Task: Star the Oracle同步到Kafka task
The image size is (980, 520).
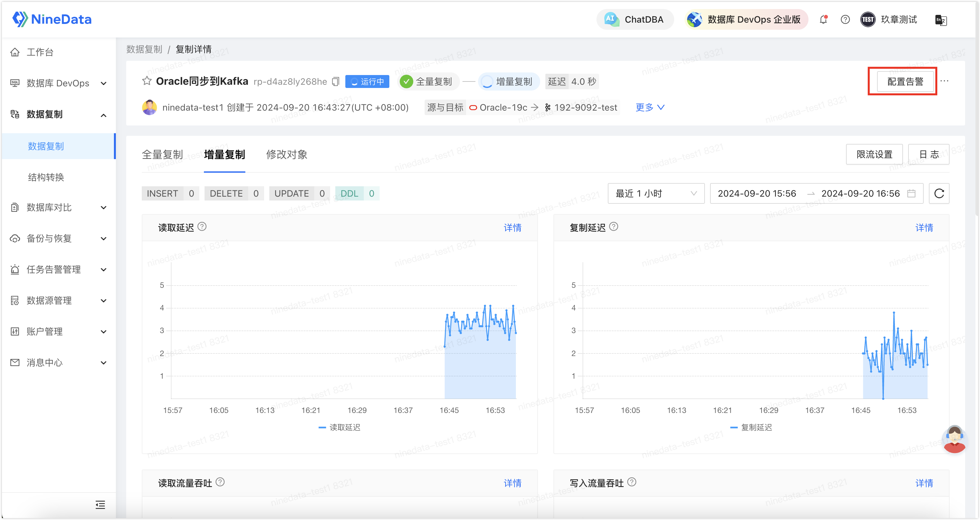Action: [147, 81]
